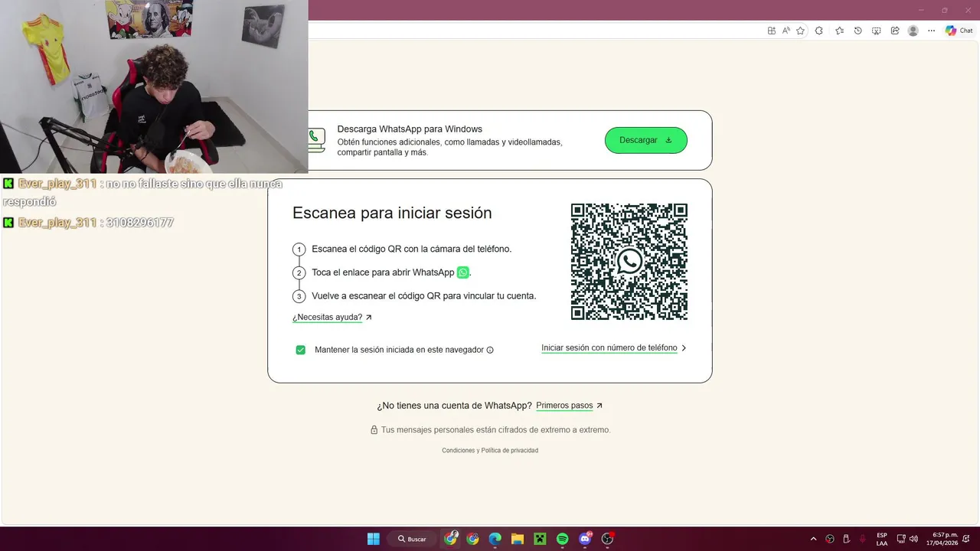Open the network status tray icon
980x551 pixels.
901,539
